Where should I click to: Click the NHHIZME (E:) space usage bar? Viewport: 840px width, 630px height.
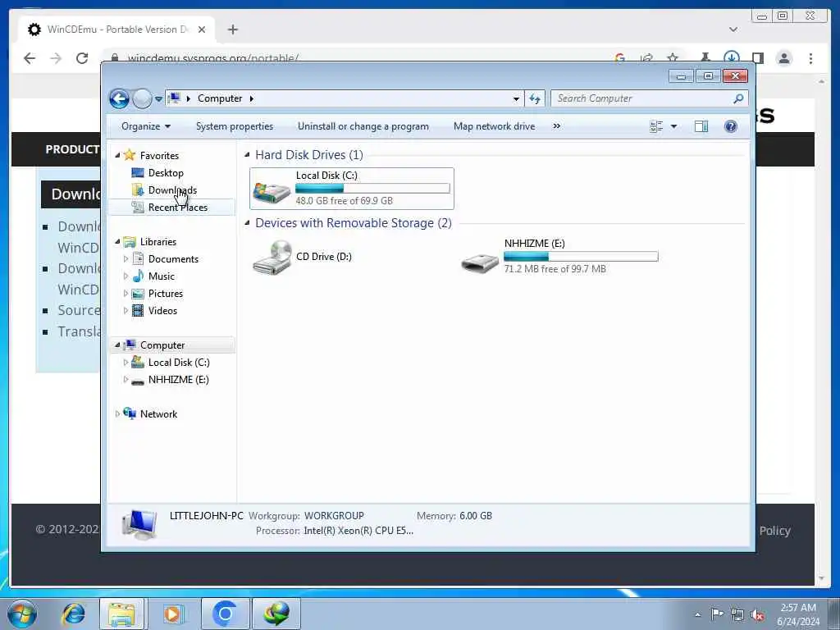pos(581,256)
